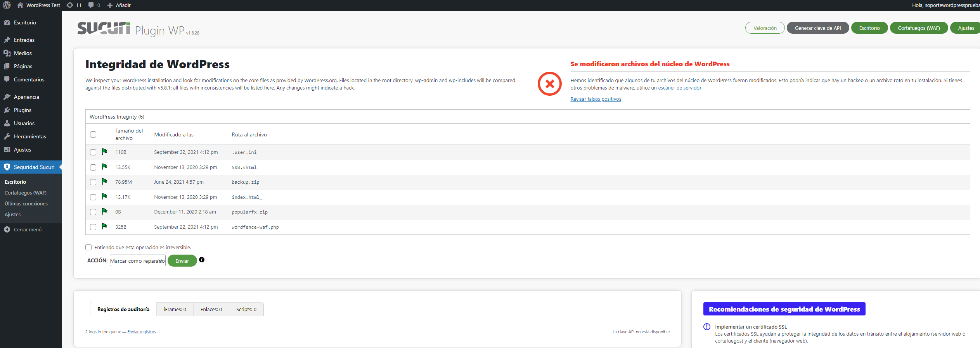This screenshot has height=348, width=980.
Task: Click the Páginas icon in sidebar
Action: [x=7, y=66]
